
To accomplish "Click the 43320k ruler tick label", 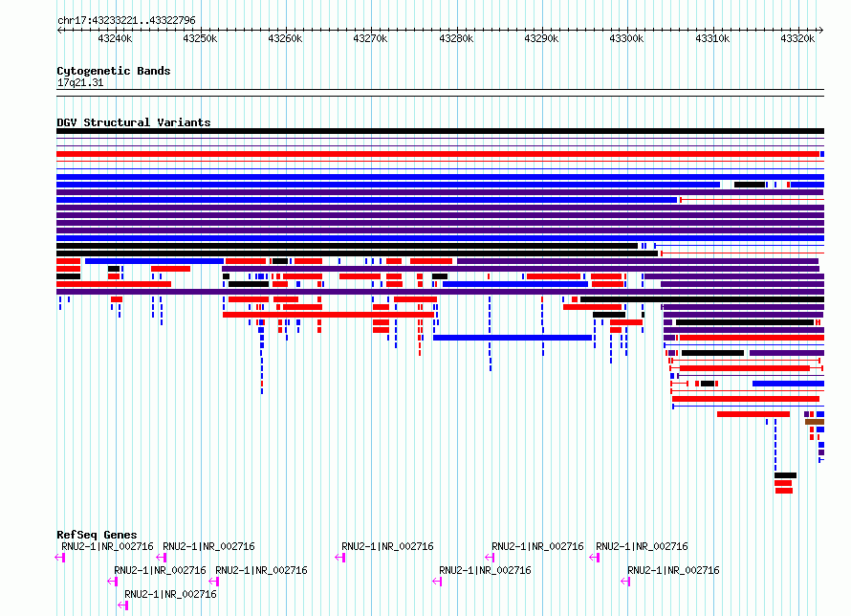I will 797,38.
